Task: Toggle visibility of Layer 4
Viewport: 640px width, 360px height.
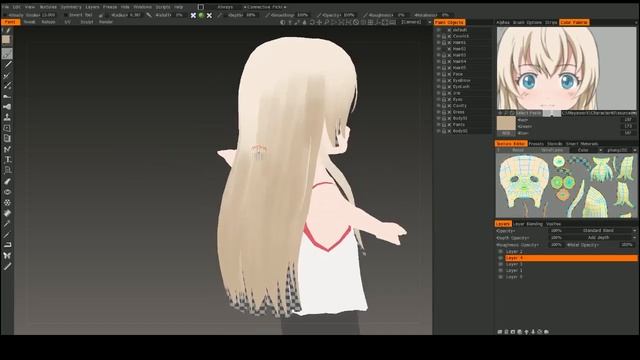Action: coord(500,258)
